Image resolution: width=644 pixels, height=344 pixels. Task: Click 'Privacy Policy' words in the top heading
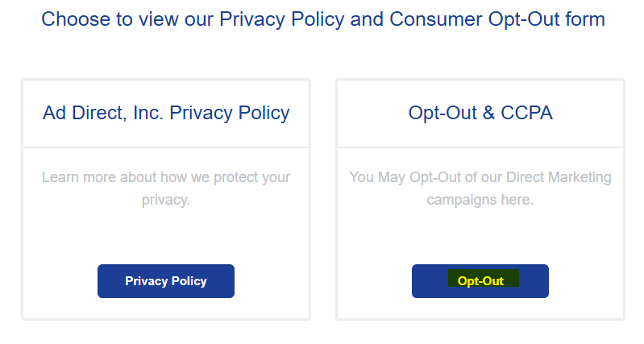click(282, 19)
